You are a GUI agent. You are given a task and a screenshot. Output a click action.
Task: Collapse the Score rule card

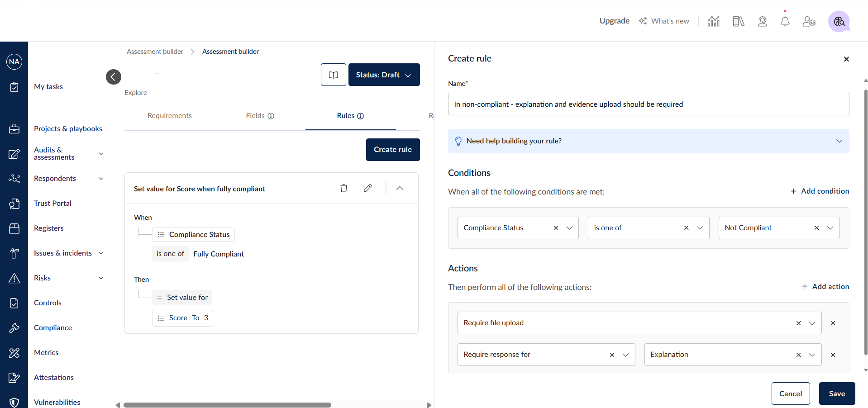point(400,188)
